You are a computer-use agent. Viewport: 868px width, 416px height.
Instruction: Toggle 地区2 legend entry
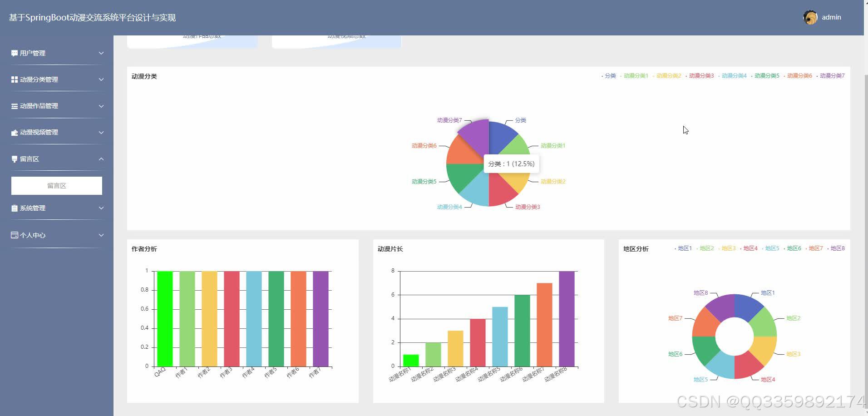tap(705, 248)
